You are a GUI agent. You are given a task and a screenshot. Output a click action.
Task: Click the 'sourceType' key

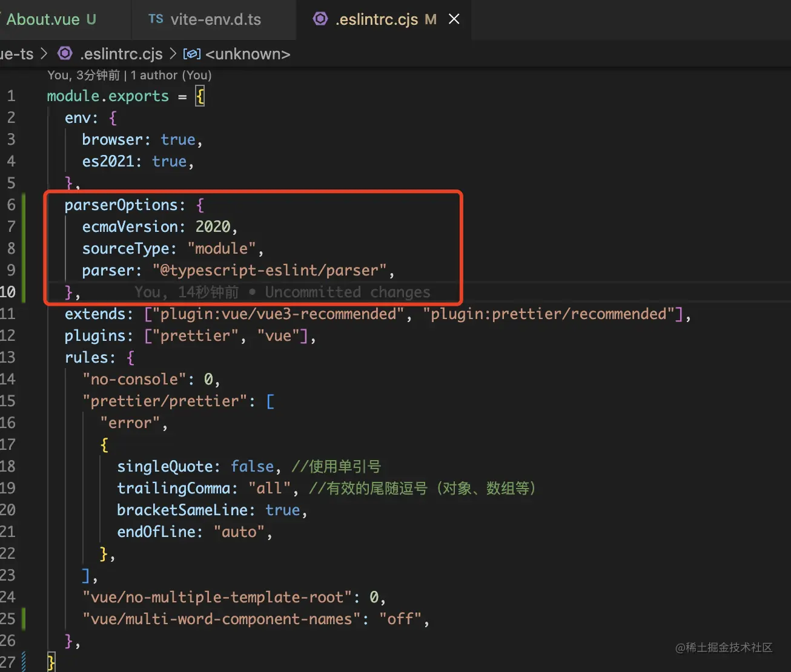125,249
